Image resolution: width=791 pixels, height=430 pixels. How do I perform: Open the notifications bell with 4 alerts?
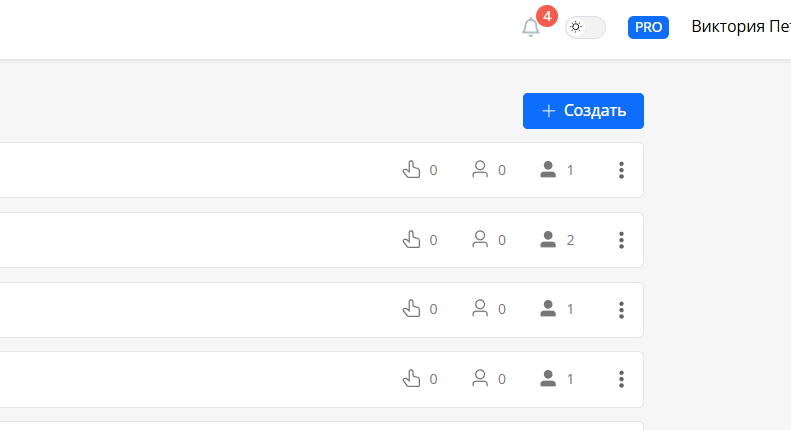(531, 28)
